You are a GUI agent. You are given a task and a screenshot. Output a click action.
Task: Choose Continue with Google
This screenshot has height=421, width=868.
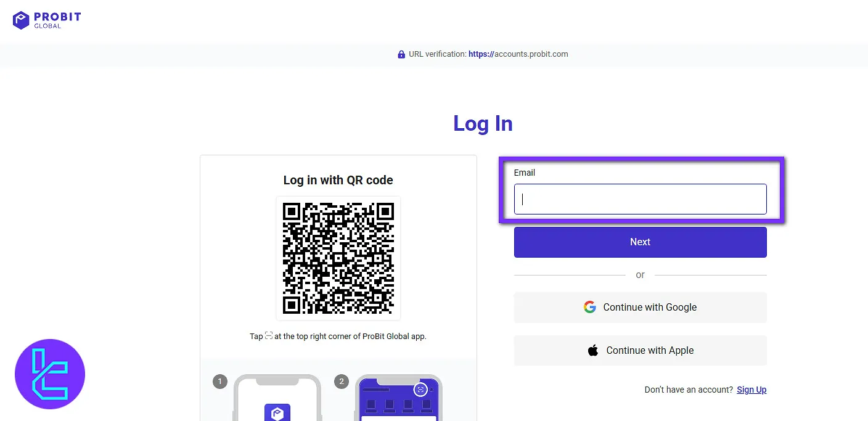(640, 308)
